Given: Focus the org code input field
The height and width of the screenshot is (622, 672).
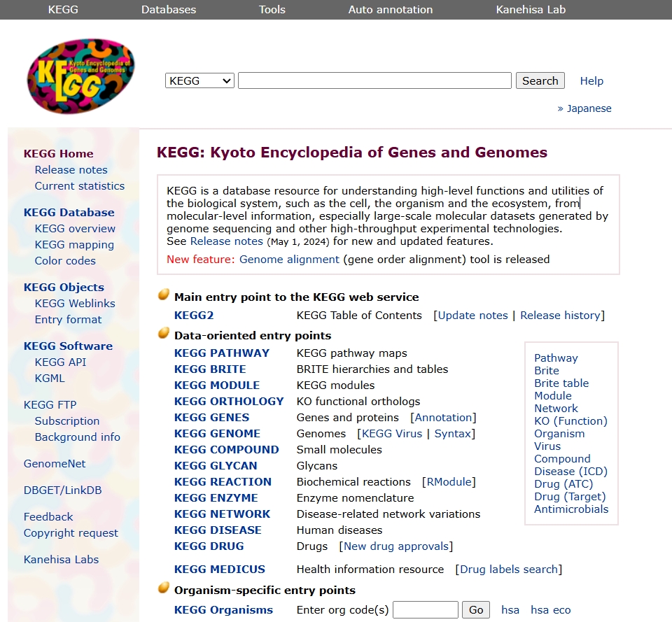Looking at the screenshot, I should (x=426, y=609).
